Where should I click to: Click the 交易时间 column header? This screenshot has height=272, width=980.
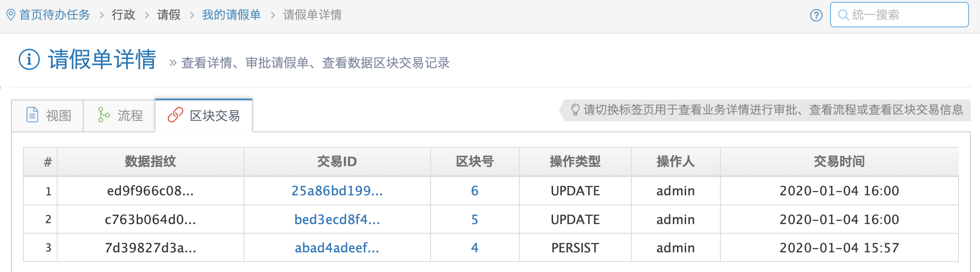point(839,162)
